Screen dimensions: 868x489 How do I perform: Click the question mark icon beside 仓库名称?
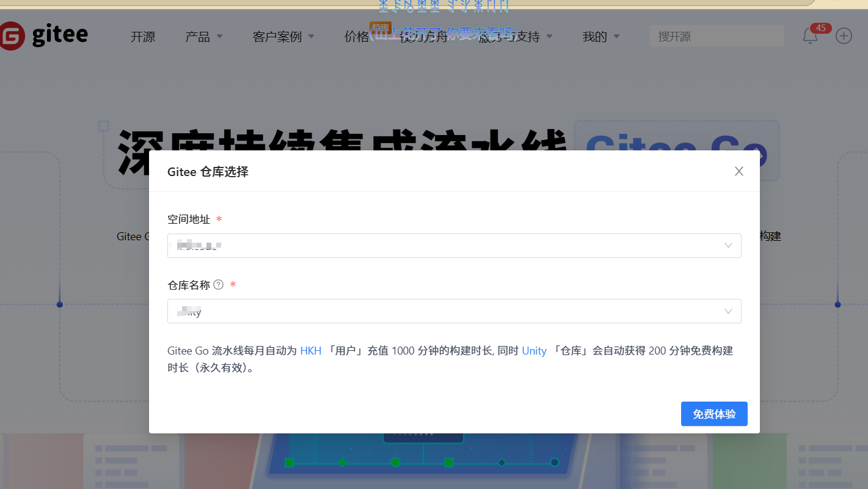click(218, 284)
